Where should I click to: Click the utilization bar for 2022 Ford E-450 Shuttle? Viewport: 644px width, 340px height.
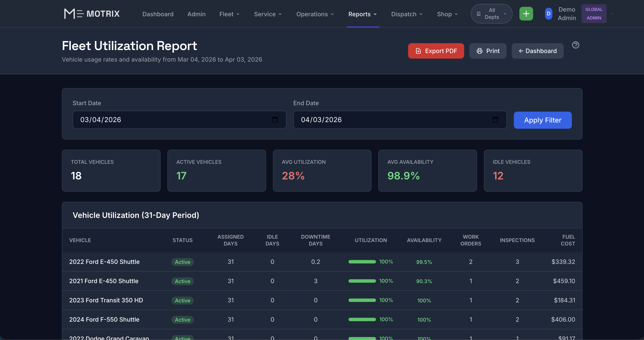pos(362,262)
